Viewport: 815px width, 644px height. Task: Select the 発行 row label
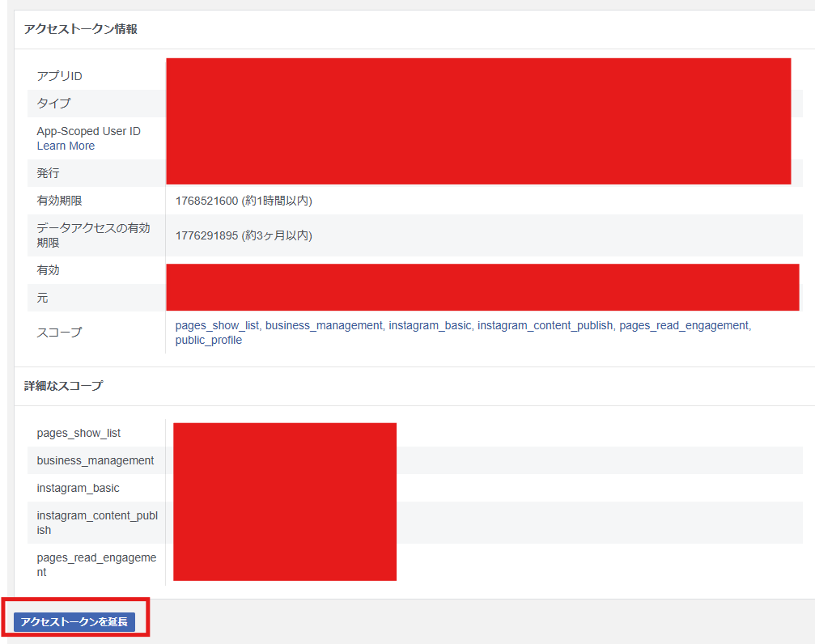click(x=48, y=173)
